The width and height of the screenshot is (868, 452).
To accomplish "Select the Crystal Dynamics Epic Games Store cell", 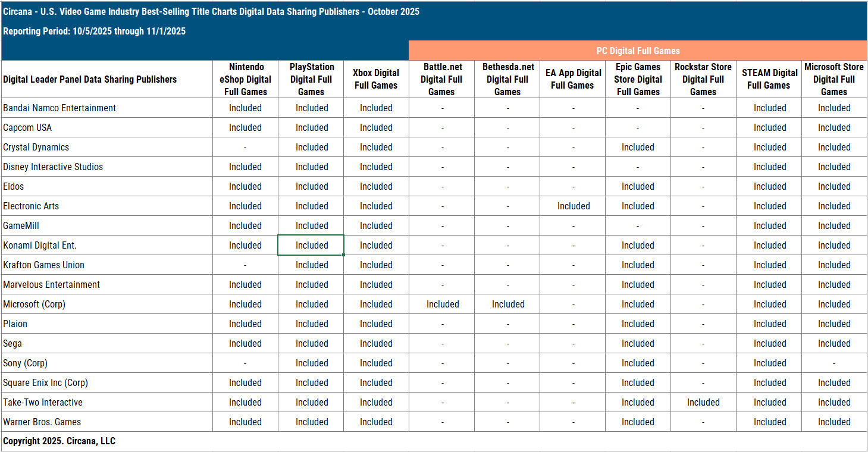I will pyautogui.click(x=638, y=147).
